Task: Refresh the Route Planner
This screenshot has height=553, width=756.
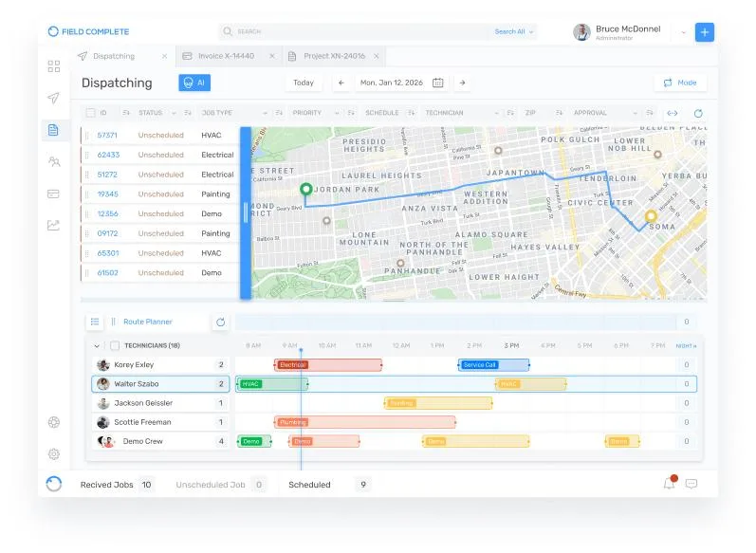Action: (x=221, y=323)
